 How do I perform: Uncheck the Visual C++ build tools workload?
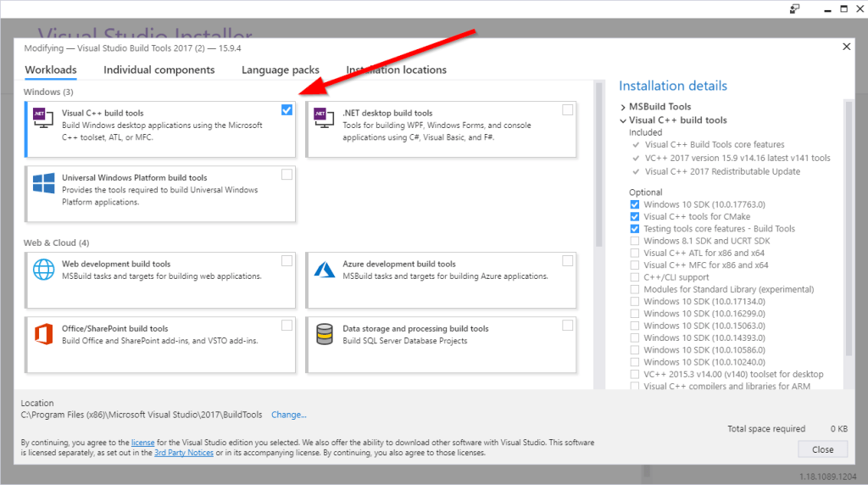tap(287, 109)
